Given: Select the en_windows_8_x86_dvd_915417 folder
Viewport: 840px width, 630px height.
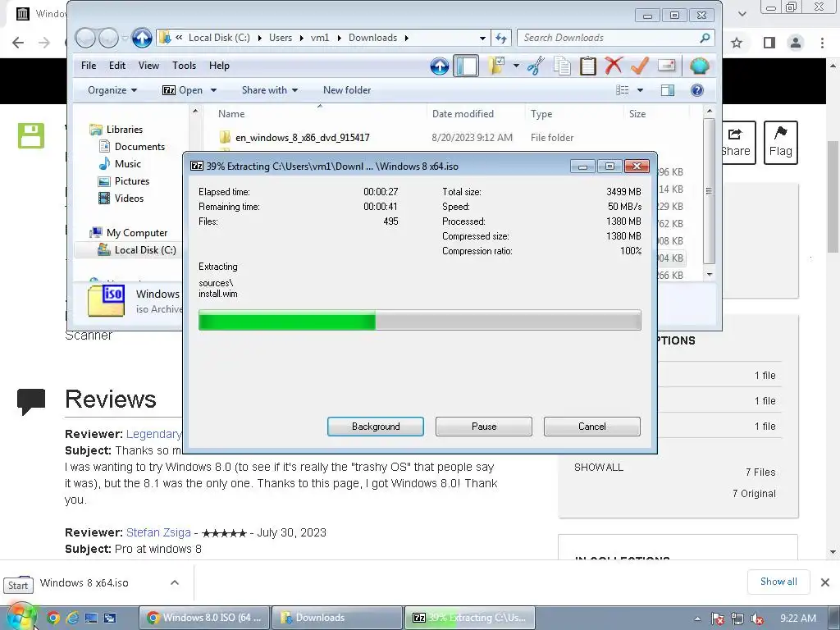Looking at the screenshot, I should (x=302, y=138).
